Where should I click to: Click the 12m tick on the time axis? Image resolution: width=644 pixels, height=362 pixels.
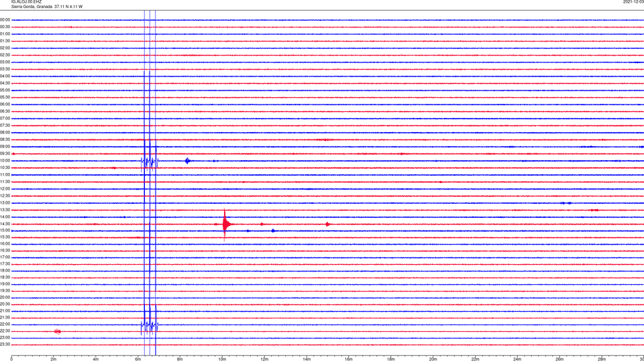click(264, 359)
